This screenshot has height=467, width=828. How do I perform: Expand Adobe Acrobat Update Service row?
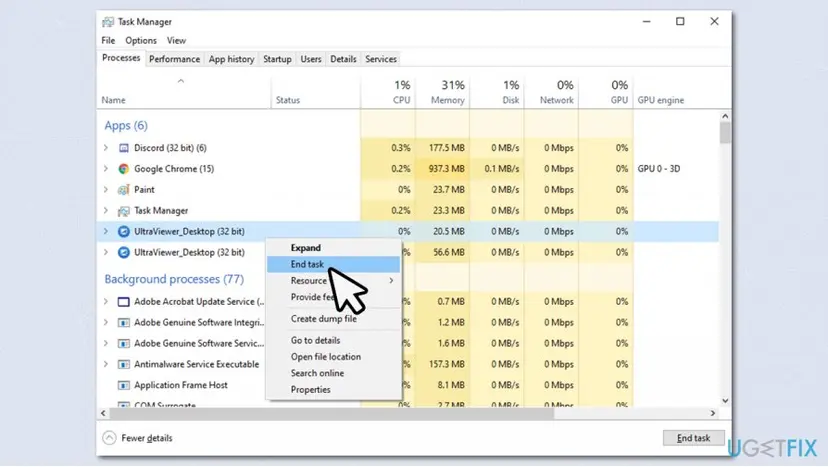(x=106, y=302)
